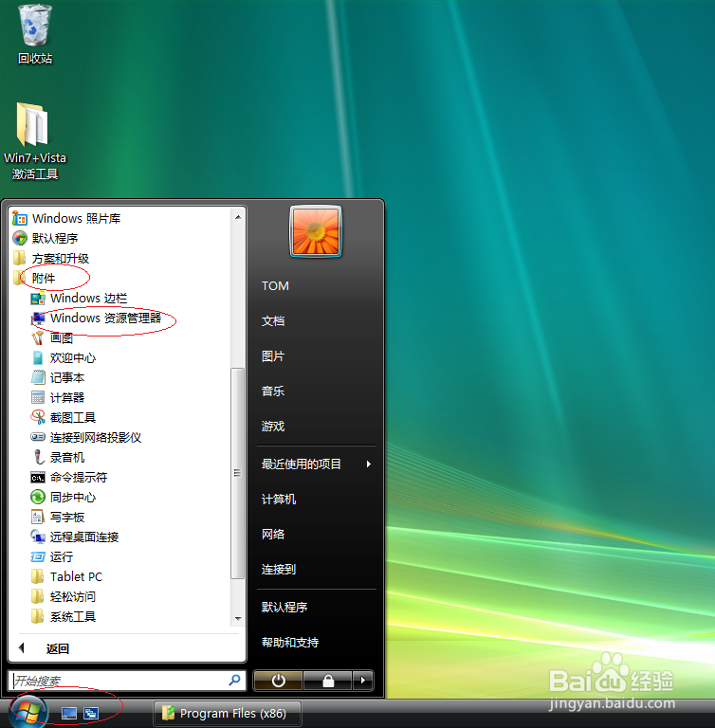Click the Windows 资源管理器 label
715x728 pixels.
pyautogui.click(x=106, y=318)
